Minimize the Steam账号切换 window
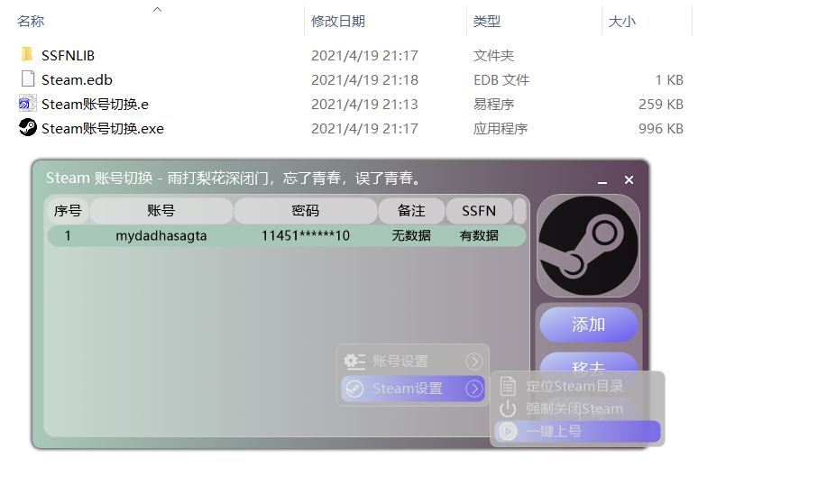The width and height of the screenshot is (827, 504). tap(602, 180)
